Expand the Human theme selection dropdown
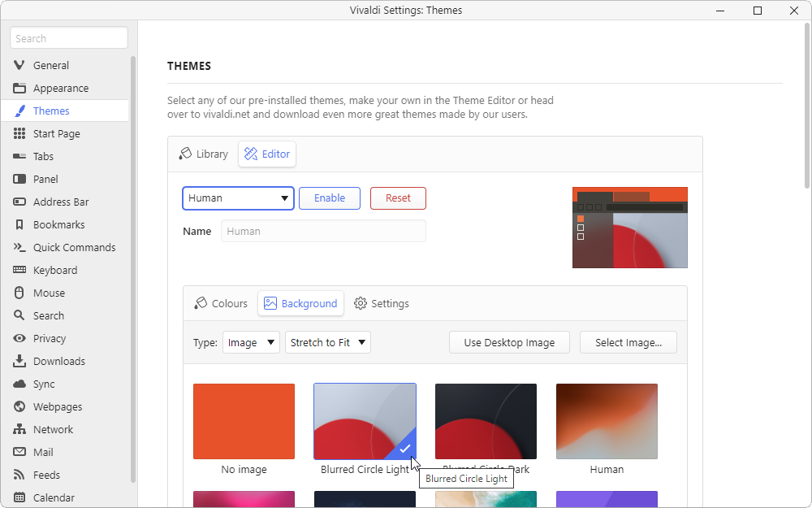The image size is (812, 508). click(238, 198)
